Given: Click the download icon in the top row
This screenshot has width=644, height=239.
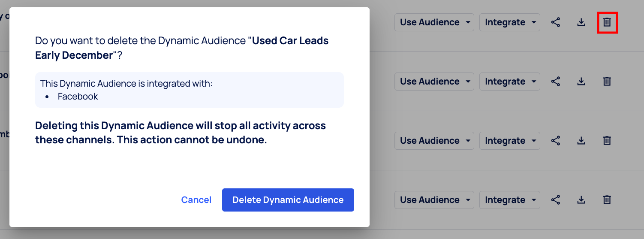Looking at the screenshot, I should [581, 22].
